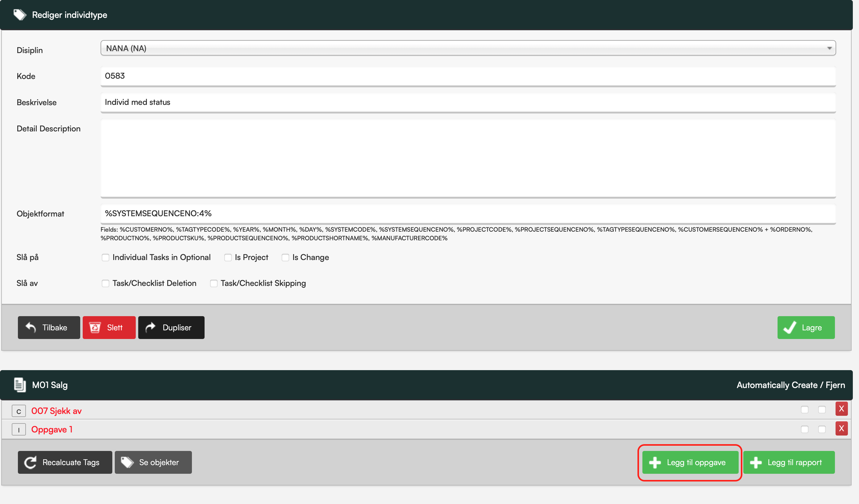The height and width of the screenshot is (504, 859).
Task: Click the tag icon beside Rediger individtype
Action: (20, 15)
